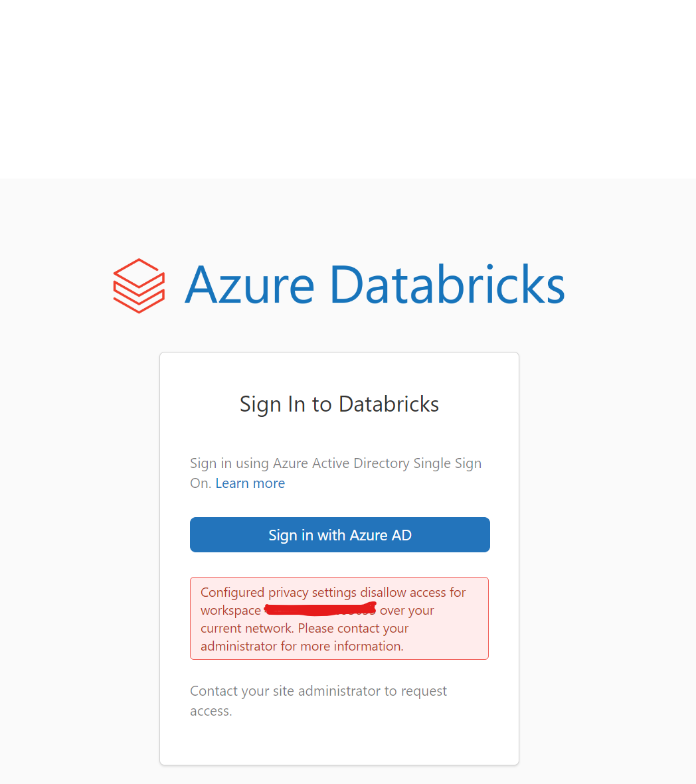
Task: Click the word 'access.' below the error
Action: (211, 711)
